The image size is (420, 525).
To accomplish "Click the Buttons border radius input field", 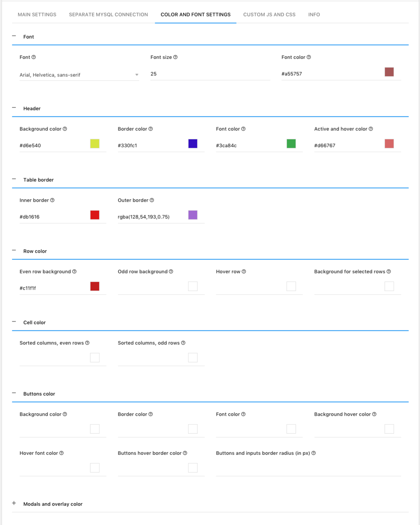I will tap(308, 469).
